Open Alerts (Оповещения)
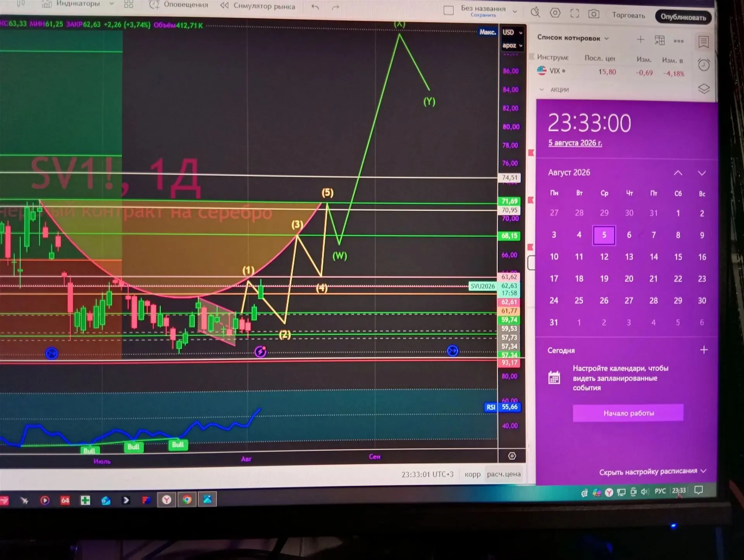 point(179,5)
